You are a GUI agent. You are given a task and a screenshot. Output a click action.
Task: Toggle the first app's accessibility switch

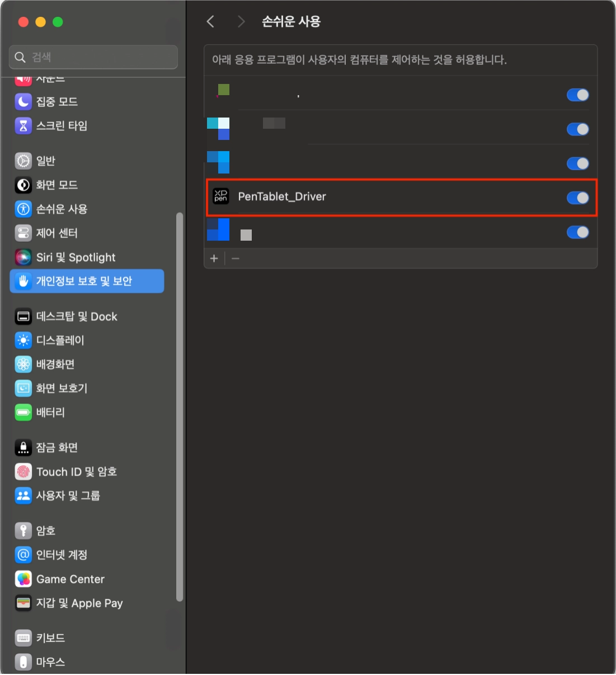click(x=577, y=95)
